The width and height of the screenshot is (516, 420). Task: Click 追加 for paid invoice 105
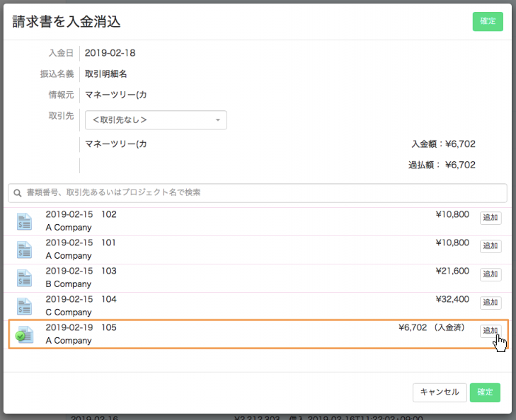[x=491, y=331]
